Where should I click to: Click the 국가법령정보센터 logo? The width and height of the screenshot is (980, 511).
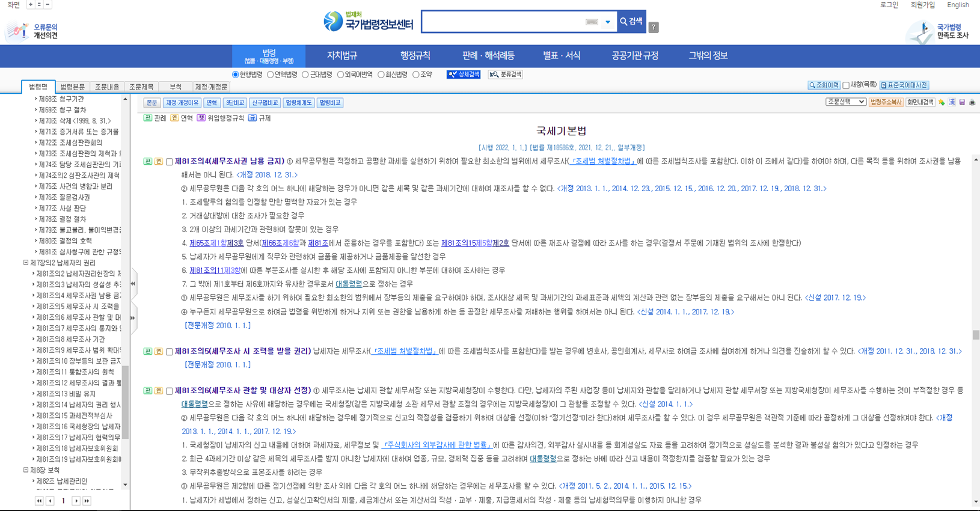369,23
